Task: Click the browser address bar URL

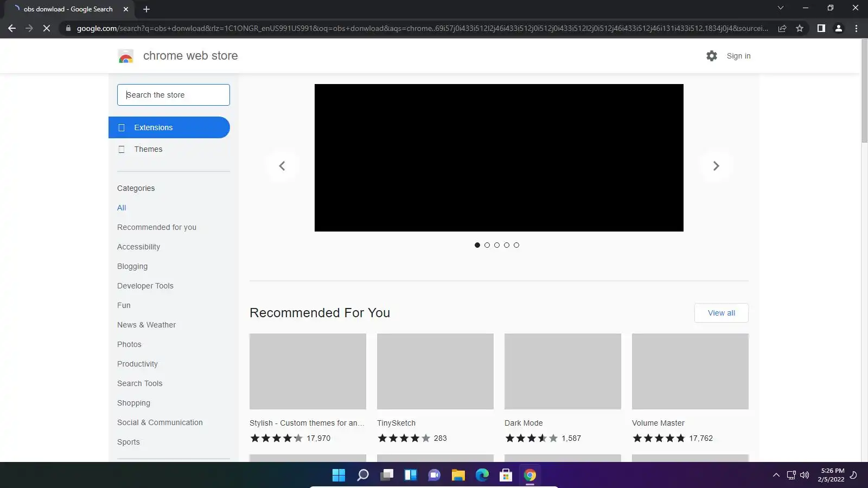Action: click(x=422, y=28)
